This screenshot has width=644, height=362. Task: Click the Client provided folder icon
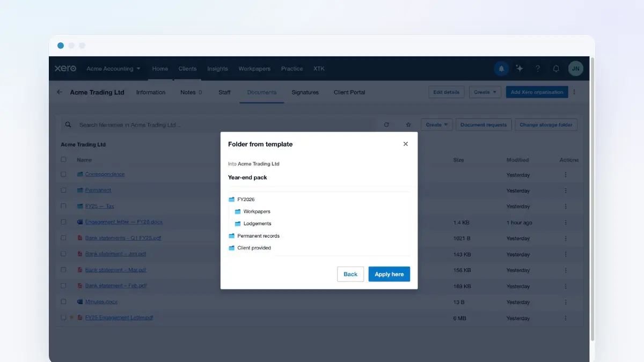(x=232, y=248)
